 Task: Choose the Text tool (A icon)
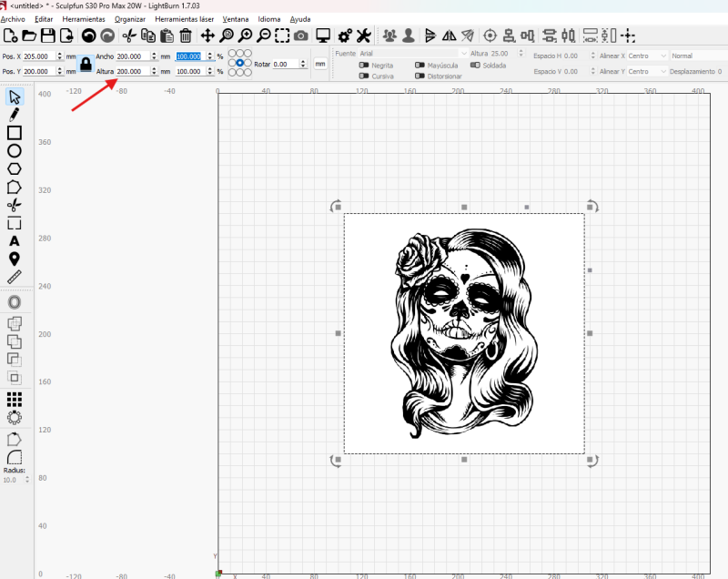(x=15, y=241)
